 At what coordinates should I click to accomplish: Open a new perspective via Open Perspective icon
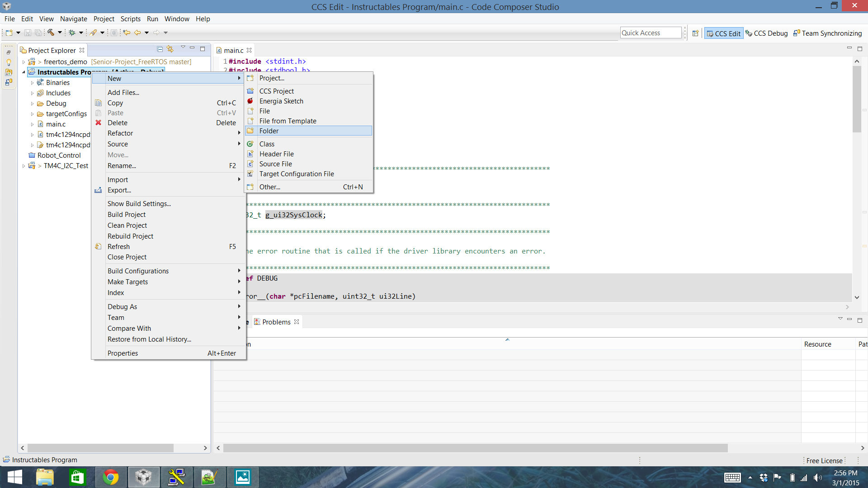(696, 33)
